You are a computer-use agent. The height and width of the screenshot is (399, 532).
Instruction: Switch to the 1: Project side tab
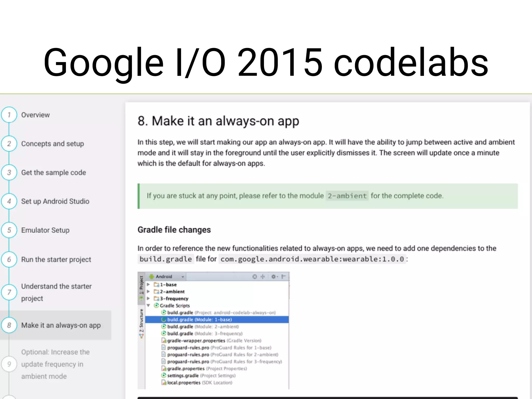[x=141, y=288]
